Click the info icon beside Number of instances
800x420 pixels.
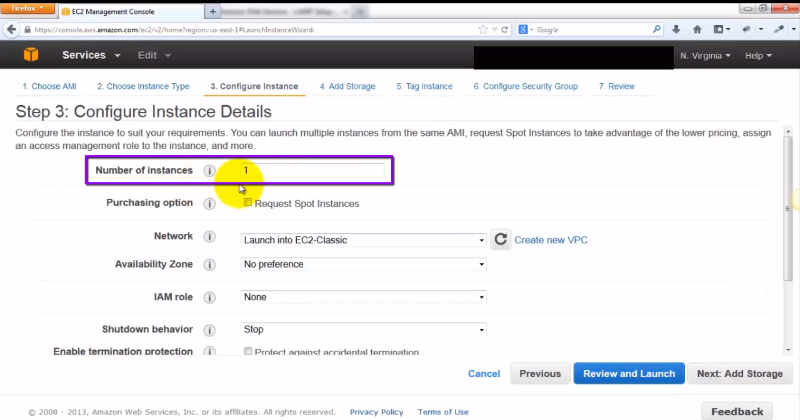point(209,171)
